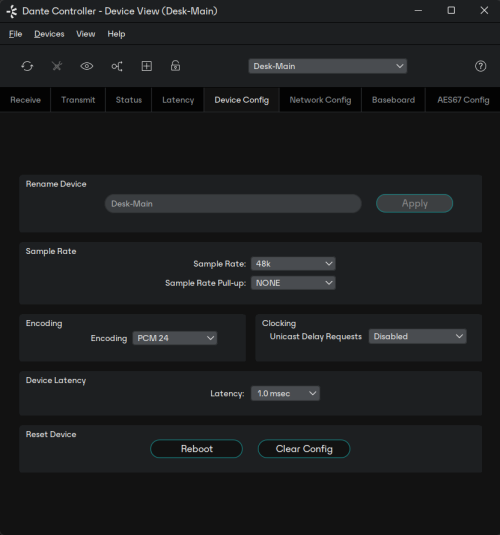Toggle the device lock padlock icon
Image resolution: width=500 pixels, height=535 pixels.
pyautogui.click(x=175, y=66)
